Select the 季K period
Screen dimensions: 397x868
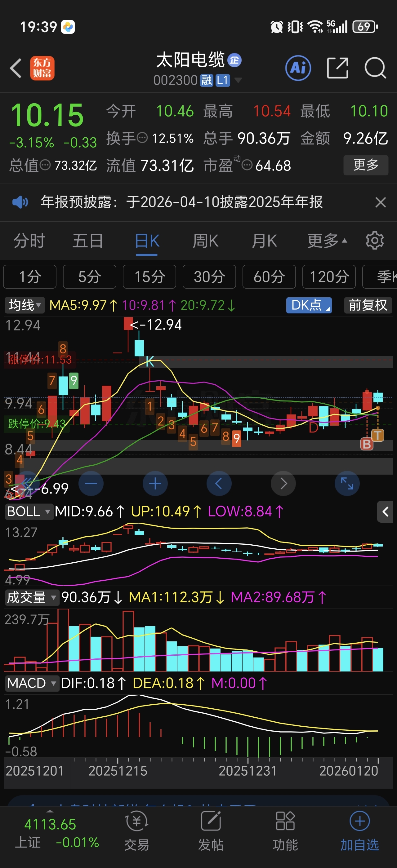click(x=380, y=277)
